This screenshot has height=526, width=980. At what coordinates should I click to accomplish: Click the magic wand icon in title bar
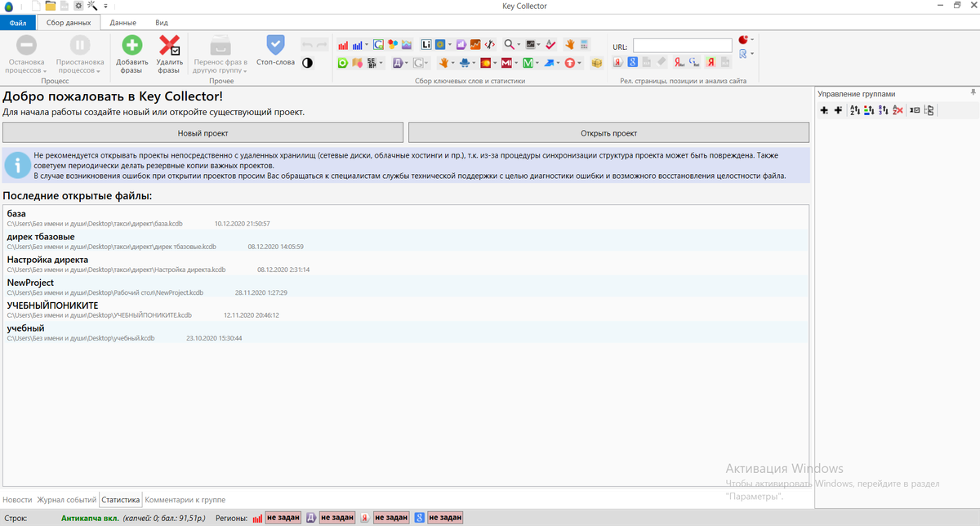click(x=92, y=6)
